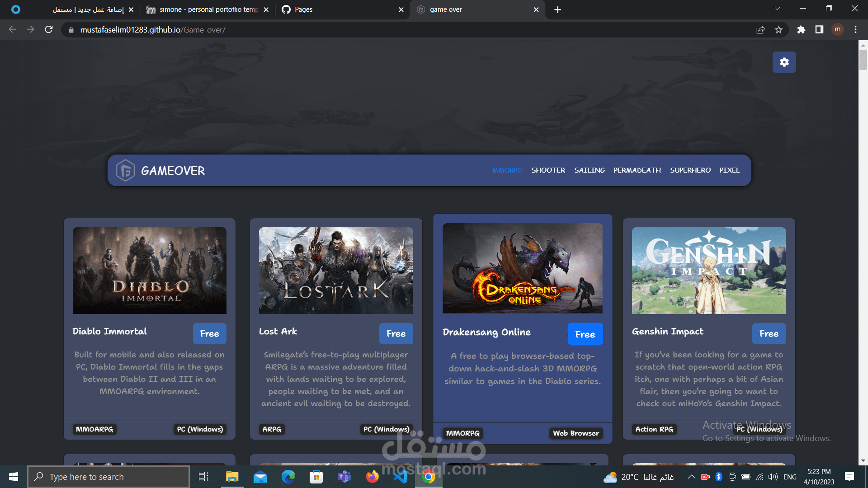
Task: Click Free button on Genshin Impact card
Action: pos(769,334)
